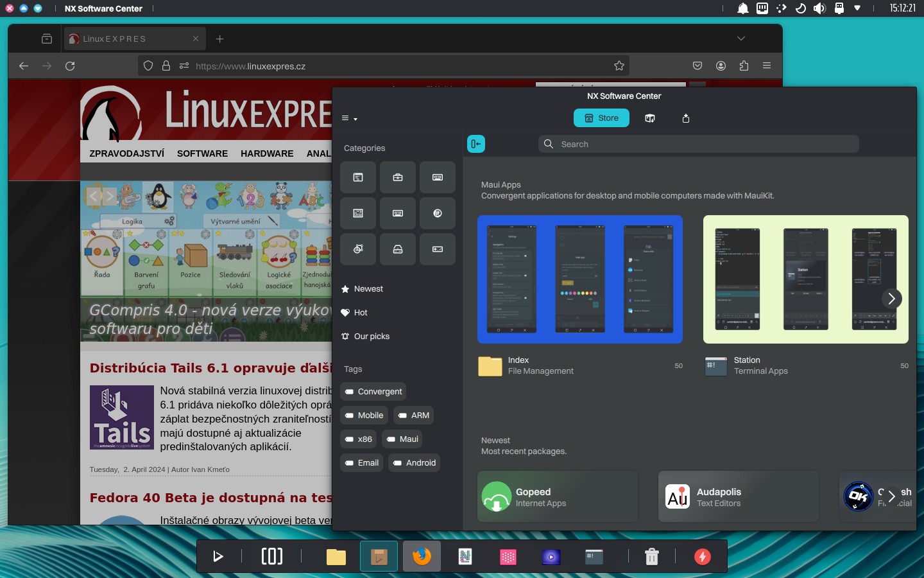Image resolution: width=924 pixels, height=578 pixels.
Task: Open the hamburger menu dropdown in Software Center
Action: (x=349, y=118)
